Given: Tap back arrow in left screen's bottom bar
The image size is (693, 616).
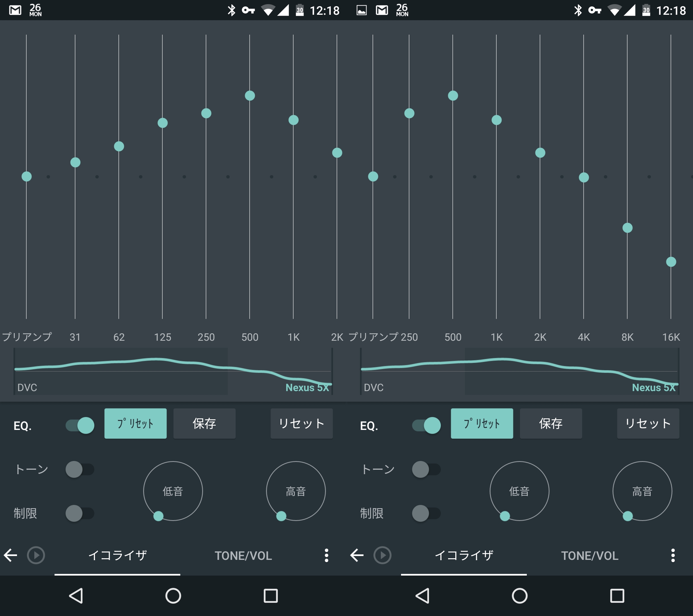Looking at the screenshot, I should pyautogui.click(x=11, y=555).
